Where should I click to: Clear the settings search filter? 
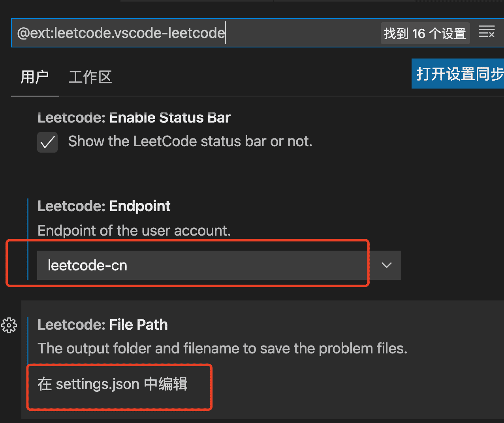486,32
